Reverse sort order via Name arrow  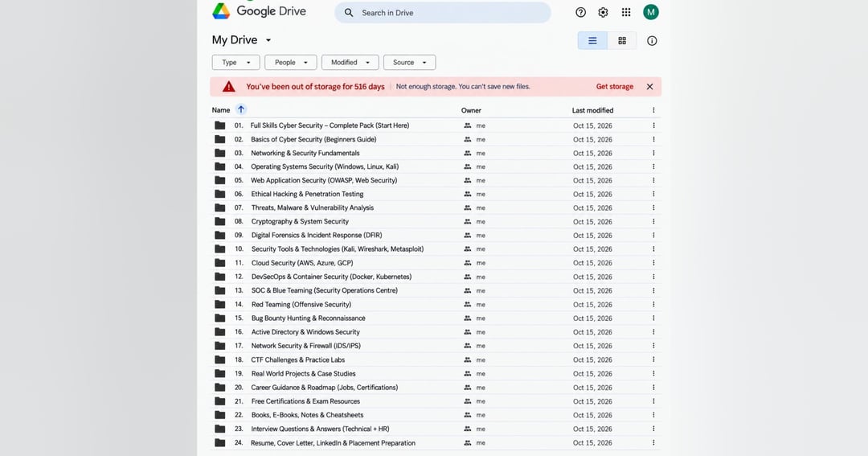[x=241, y=109]
